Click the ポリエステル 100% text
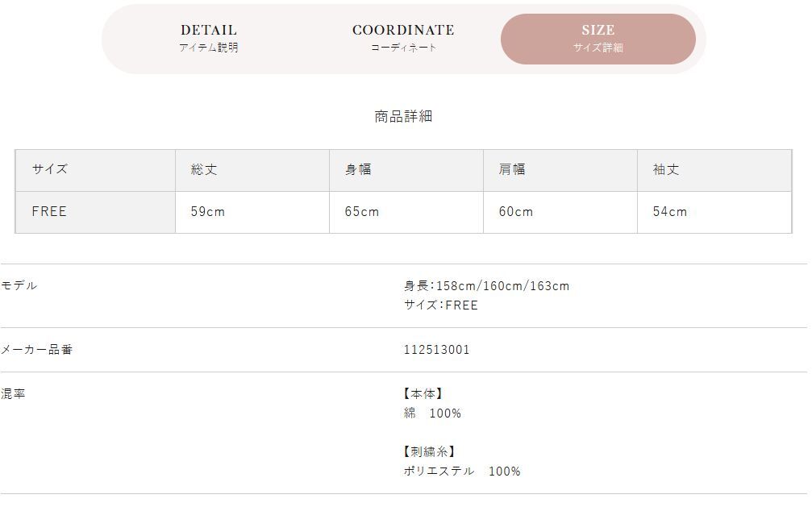Screen dimensions: 812x511 tap(462, 472)
